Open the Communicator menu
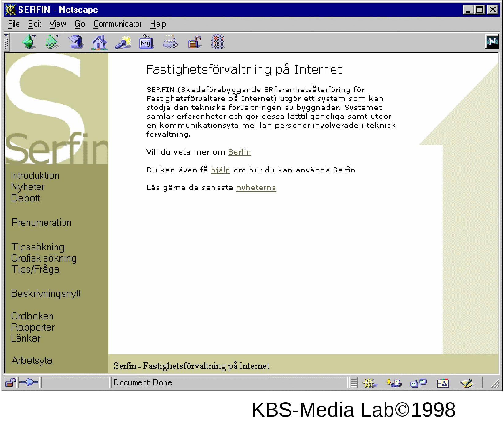 point(117,24)
